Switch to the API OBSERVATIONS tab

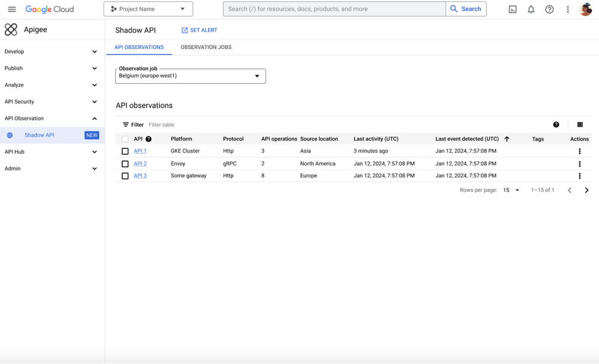click(x=139, y=47)
